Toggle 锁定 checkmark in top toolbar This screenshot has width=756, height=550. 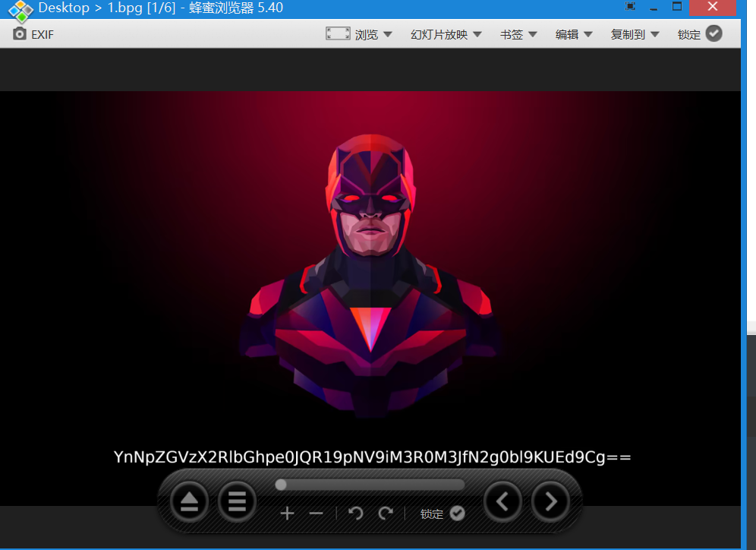[713, 33]
